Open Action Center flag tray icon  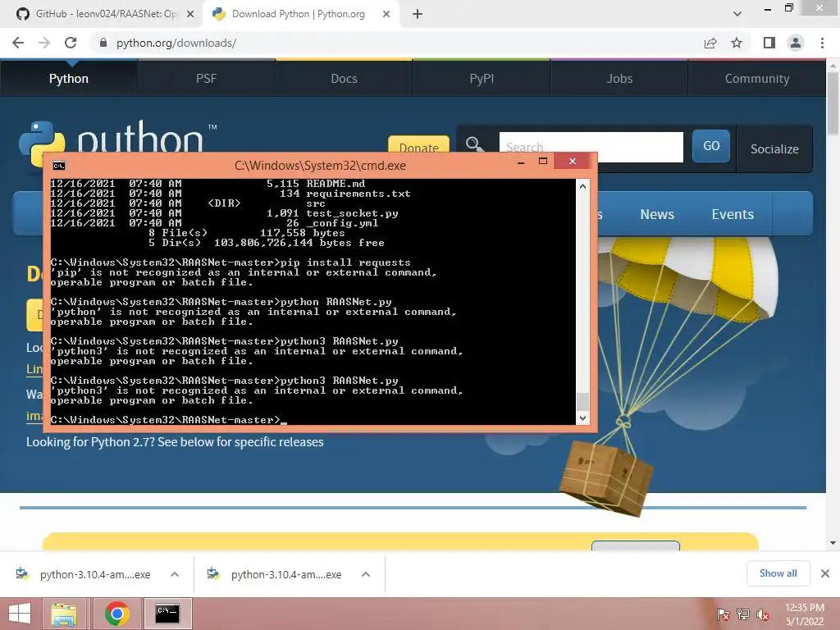[724, 614]
